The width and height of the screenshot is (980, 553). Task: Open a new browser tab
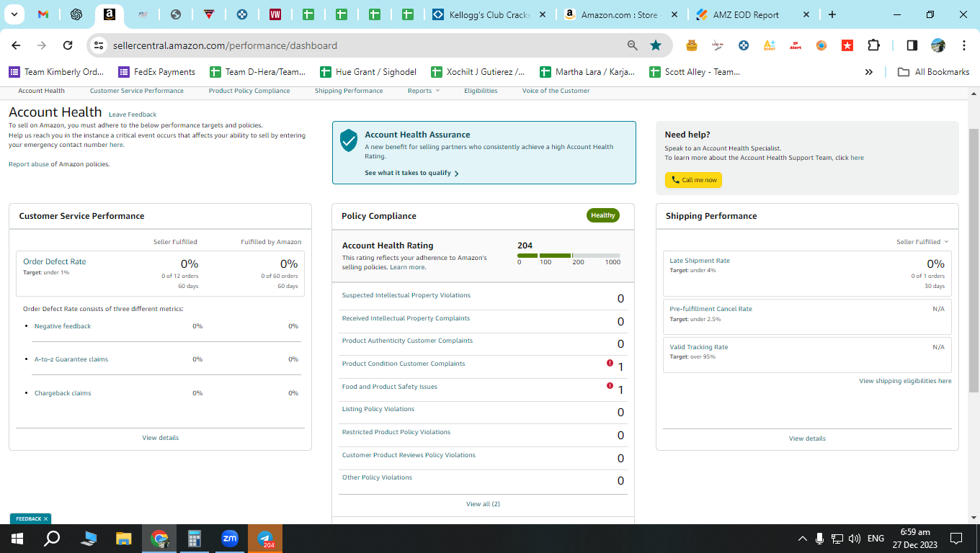pyautogui.click(x=832, y=14)
